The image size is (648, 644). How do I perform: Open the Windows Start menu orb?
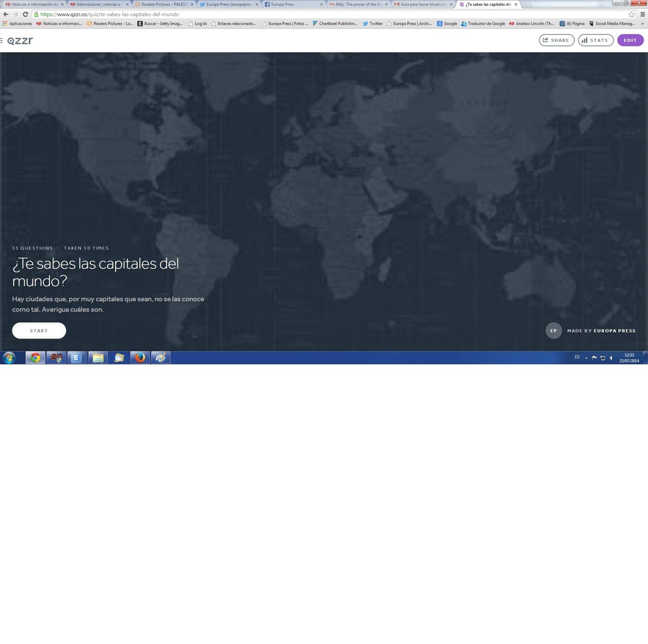click(9, 357)
